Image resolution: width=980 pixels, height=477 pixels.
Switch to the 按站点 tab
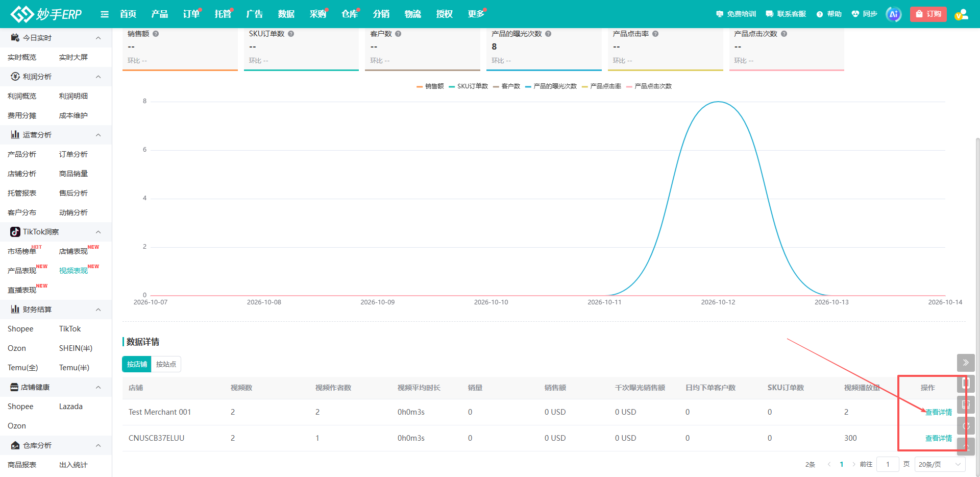tap(166, 364)
